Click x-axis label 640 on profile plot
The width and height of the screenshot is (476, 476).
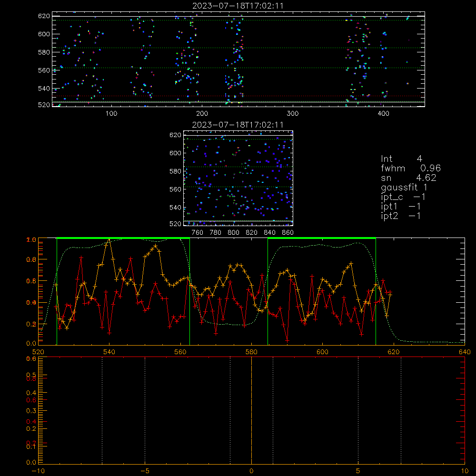point(465,352)
